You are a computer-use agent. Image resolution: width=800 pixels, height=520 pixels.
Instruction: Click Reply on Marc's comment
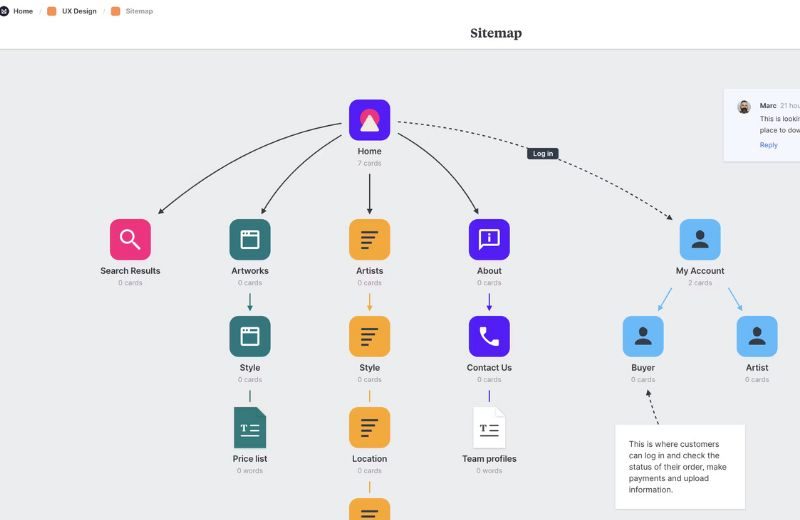pyautogui.click(x=768, y=145)
